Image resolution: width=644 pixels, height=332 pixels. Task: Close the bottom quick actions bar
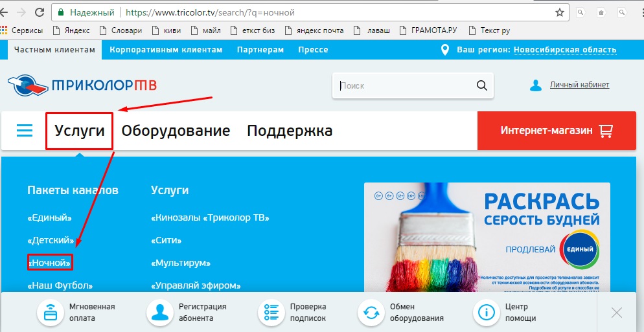(616, 313)
